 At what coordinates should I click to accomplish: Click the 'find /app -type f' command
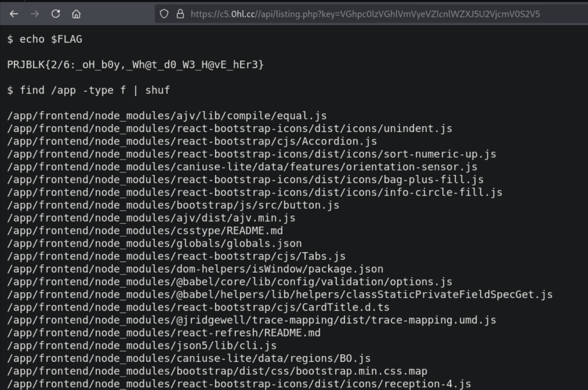[x=88, y=91]
